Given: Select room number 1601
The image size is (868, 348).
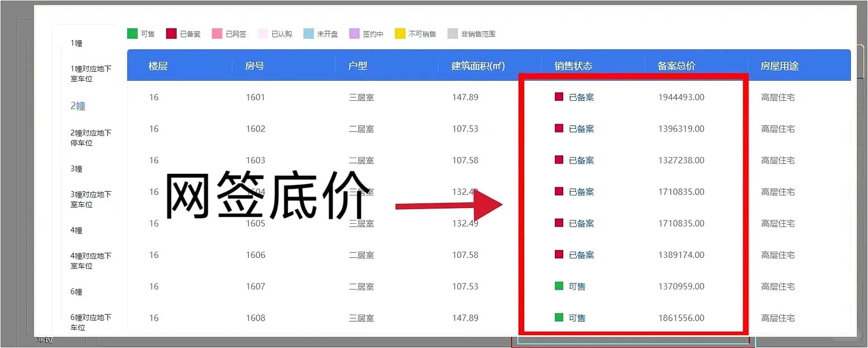Looking at the screenshot, I should (x=256, y=97).
